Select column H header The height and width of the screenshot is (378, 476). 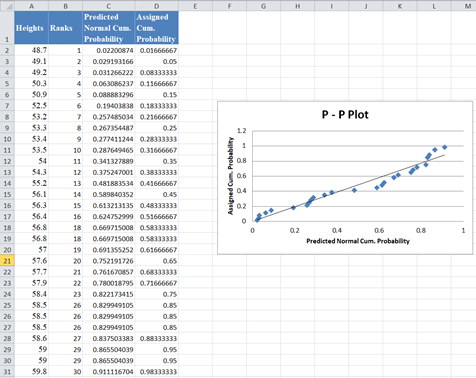tap(297, 6)
